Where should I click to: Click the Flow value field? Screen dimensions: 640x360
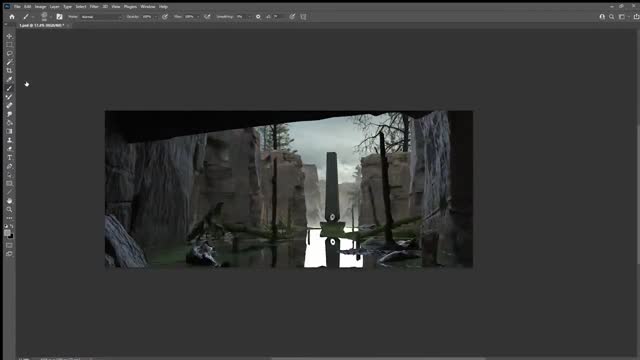pyautogui.click(x=189, y=17)
